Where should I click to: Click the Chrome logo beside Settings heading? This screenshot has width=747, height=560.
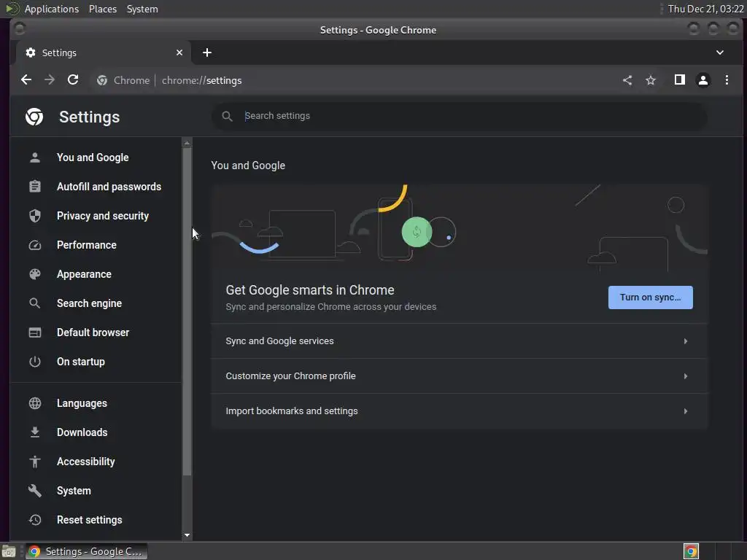pos(34,117)
